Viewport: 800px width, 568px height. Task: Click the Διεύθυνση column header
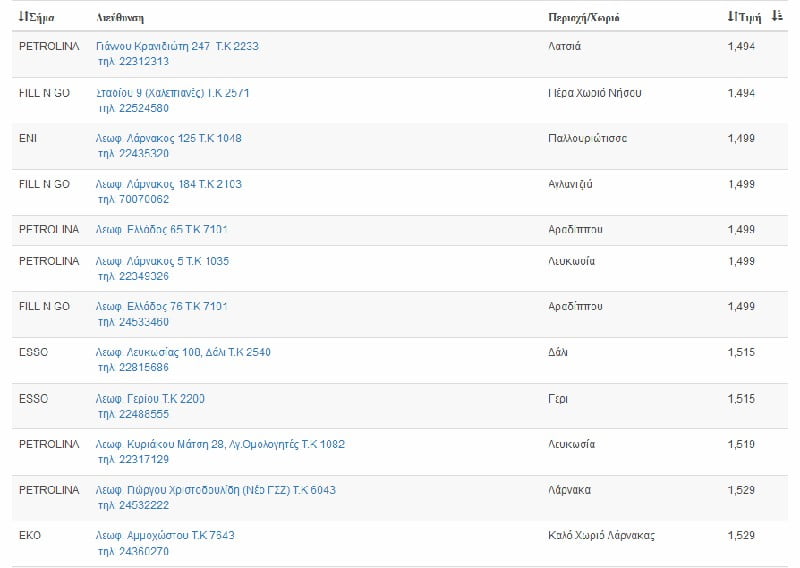(118, 18)
